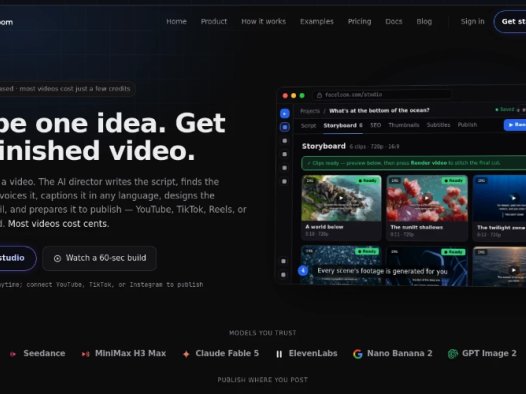Click the Ready badge on the blue particles clip

click(367, 251)
